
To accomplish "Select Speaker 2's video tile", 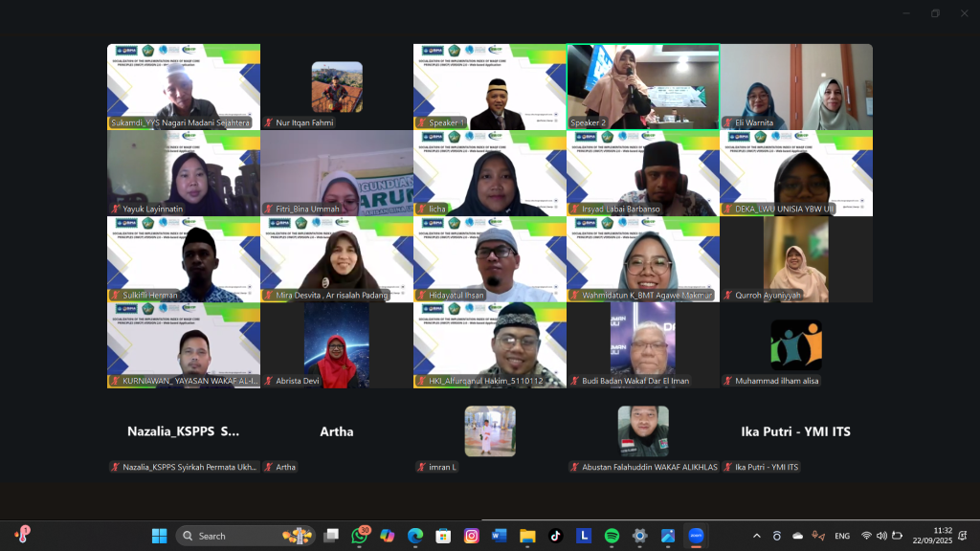I will (642, 86).
